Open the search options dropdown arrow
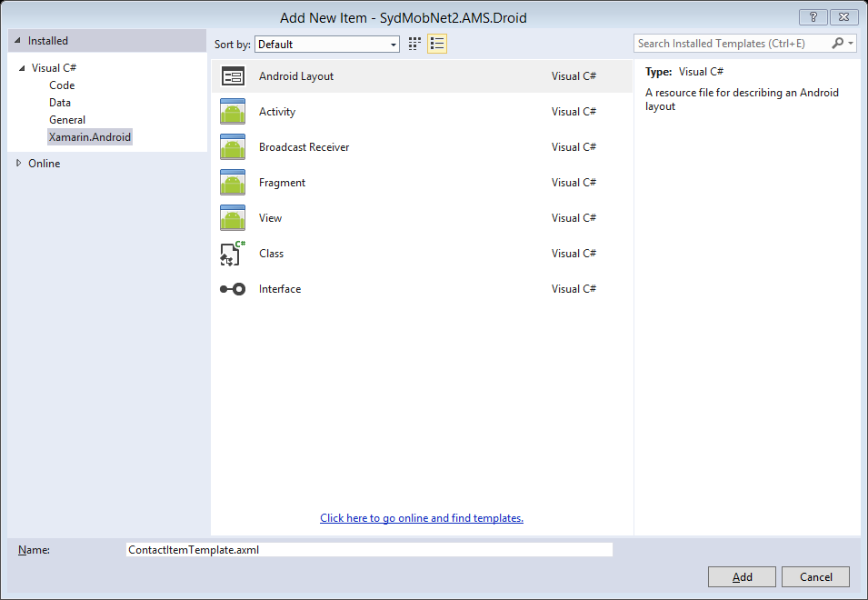 (851, 43)
